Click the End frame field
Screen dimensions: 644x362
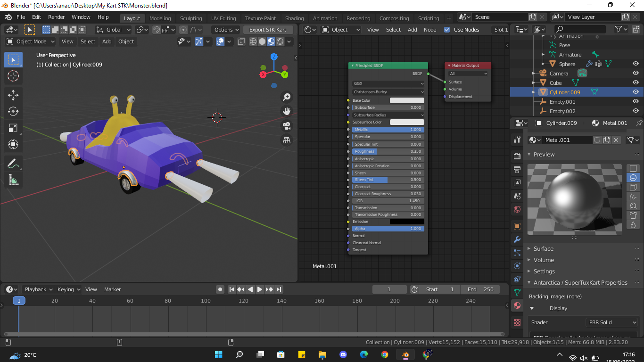coord(480,289)
